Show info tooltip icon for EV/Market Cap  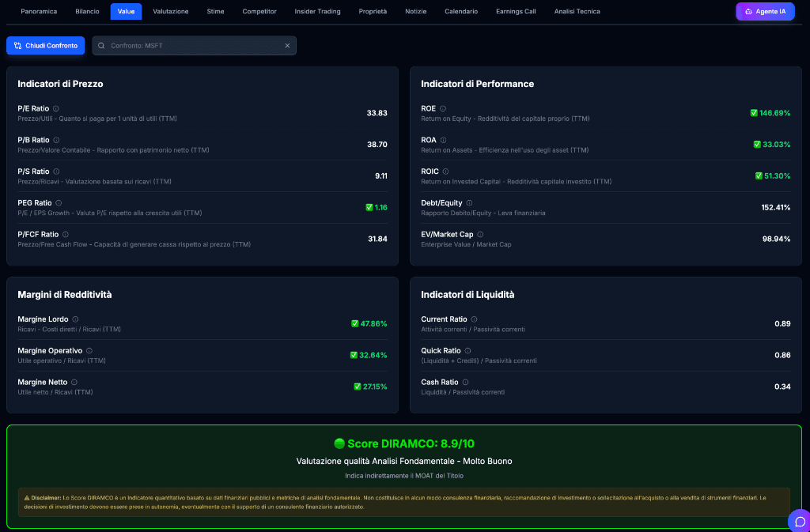480,234
